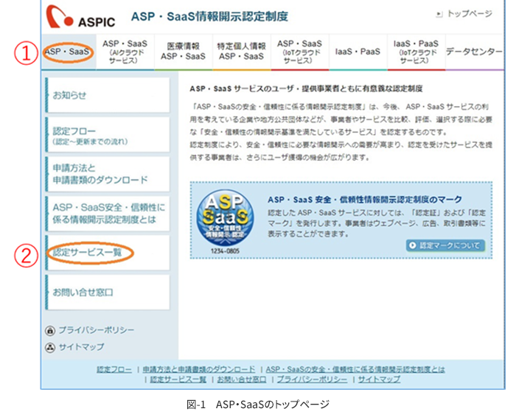
Task: Open the AIクラウドサービス tab
Action: 125,52
